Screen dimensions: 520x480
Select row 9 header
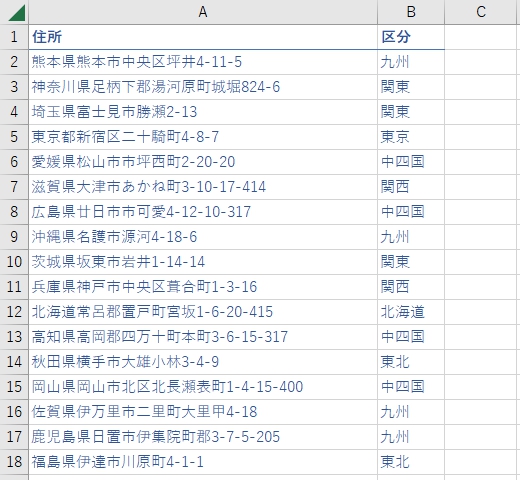(14, 237)
